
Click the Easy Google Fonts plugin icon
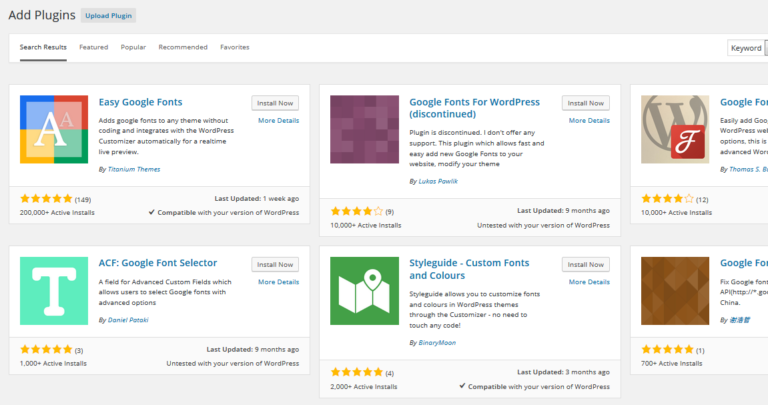coord(54,130)
